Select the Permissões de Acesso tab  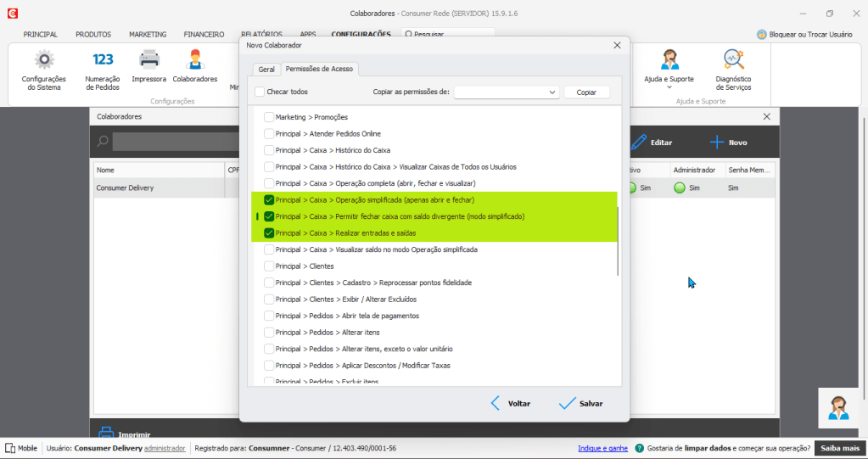click(x=319, y=69)
